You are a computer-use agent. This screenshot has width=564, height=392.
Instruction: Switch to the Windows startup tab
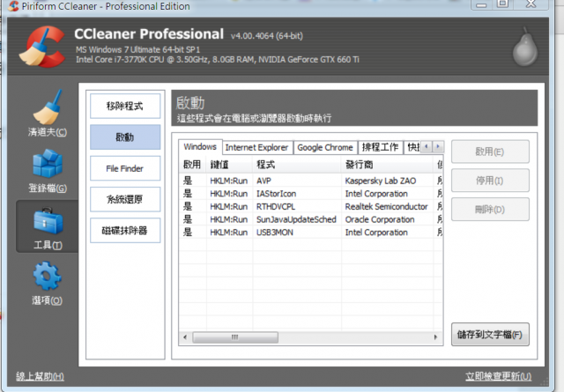200,147
